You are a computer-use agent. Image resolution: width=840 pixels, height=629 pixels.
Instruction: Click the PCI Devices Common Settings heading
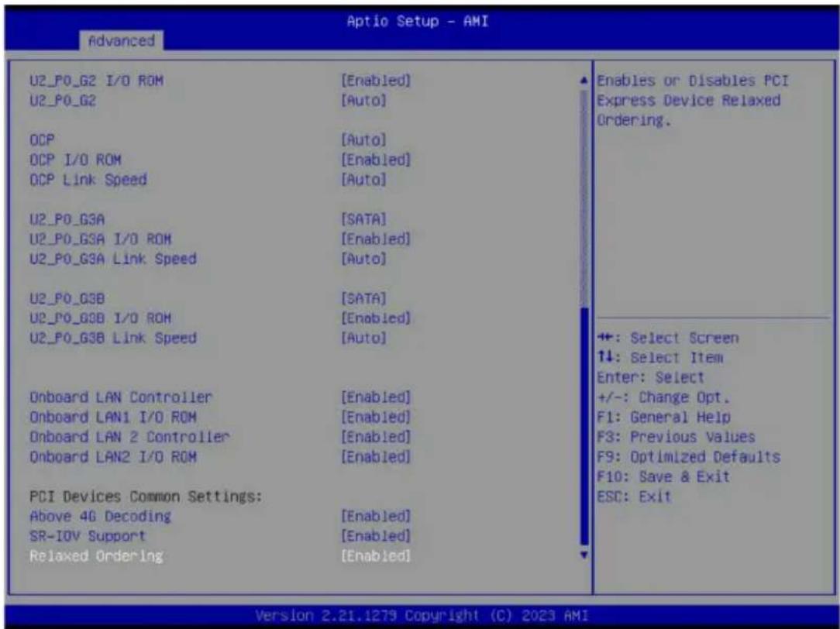click(x=146, y=497)
